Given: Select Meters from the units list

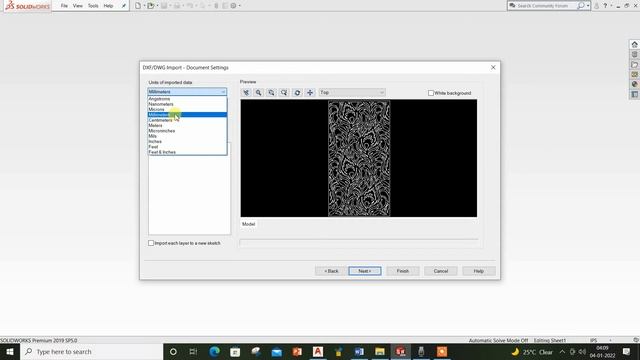Looking at the screenshot, I should point(187,125).
